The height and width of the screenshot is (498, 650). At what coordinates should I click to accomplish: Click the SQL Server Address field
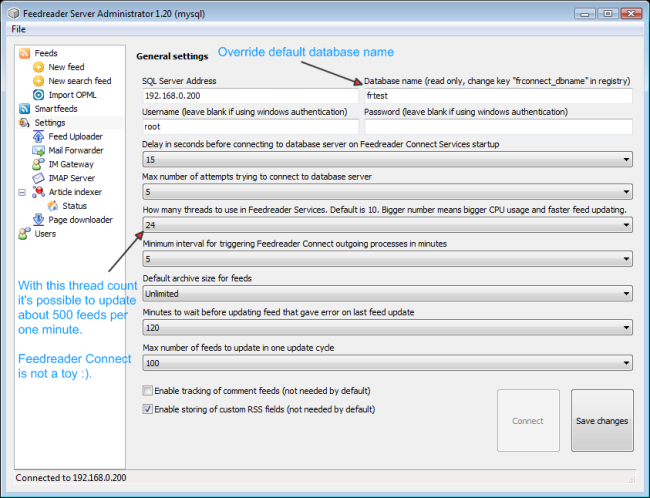(250, 97)
